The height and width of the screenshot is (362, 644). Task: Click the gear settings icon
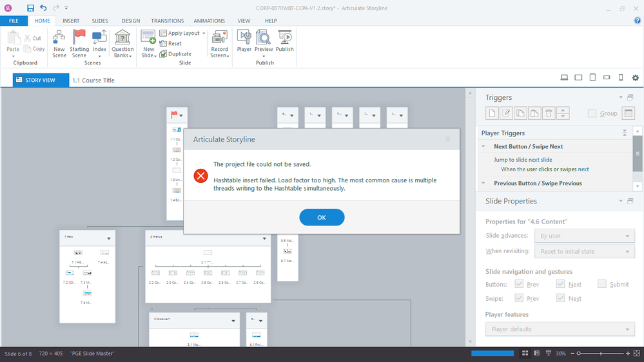pos(635,78)
